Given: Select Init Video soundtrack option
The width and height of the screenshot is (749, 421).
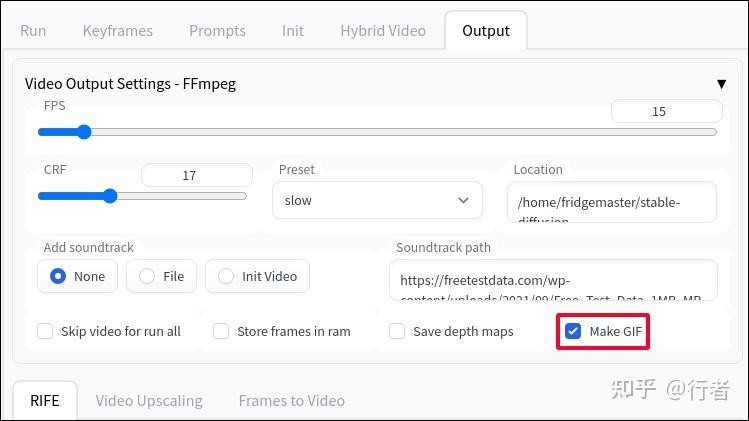Looking at the screenshot, I should click(x=226, y=276).
